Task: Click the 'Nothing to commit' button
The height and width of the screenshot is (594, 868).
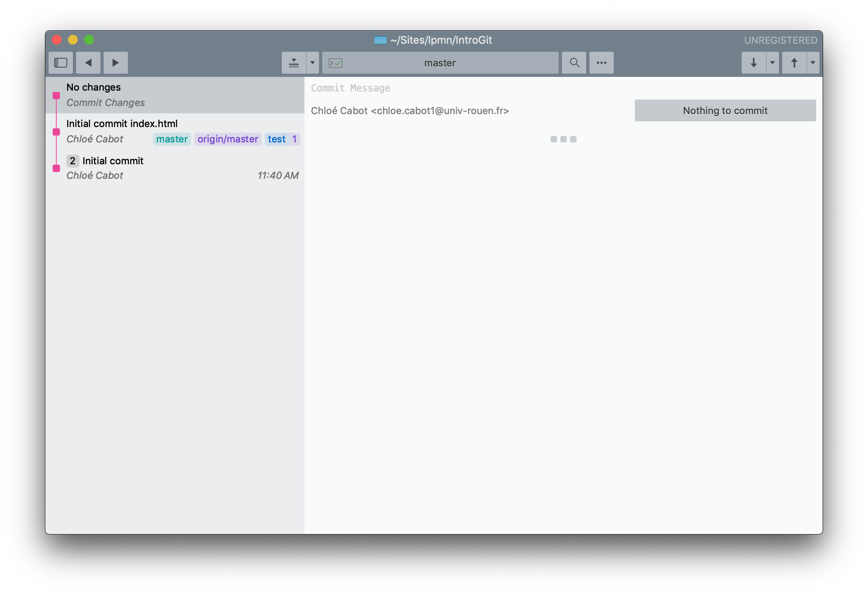Action: click(725, 110)
